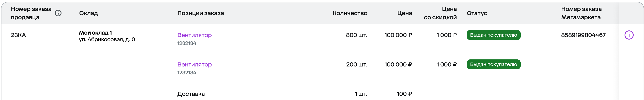Image resolution: width=644 pixels, height=100 pixels.
Task: Click Мой склад 1 warehouse name
Action: coord(95,33)
